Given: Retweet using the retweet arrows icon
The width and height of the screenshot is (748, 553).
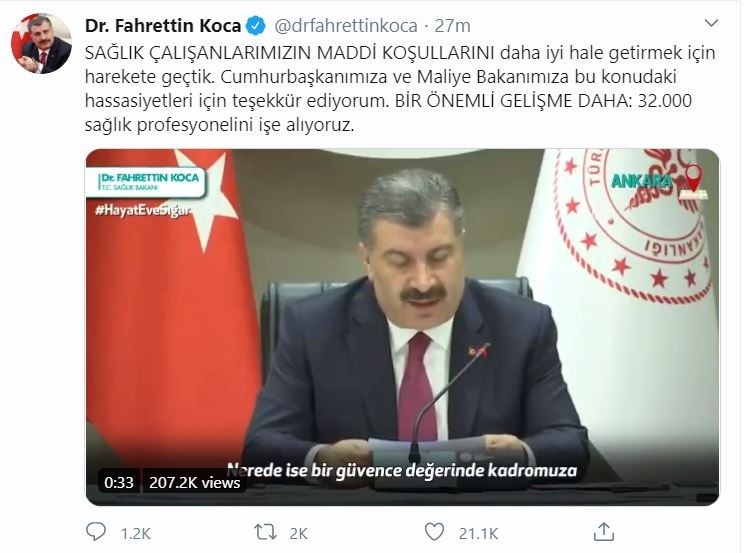Looking at the screenshot, I should [x=266, y=532].
